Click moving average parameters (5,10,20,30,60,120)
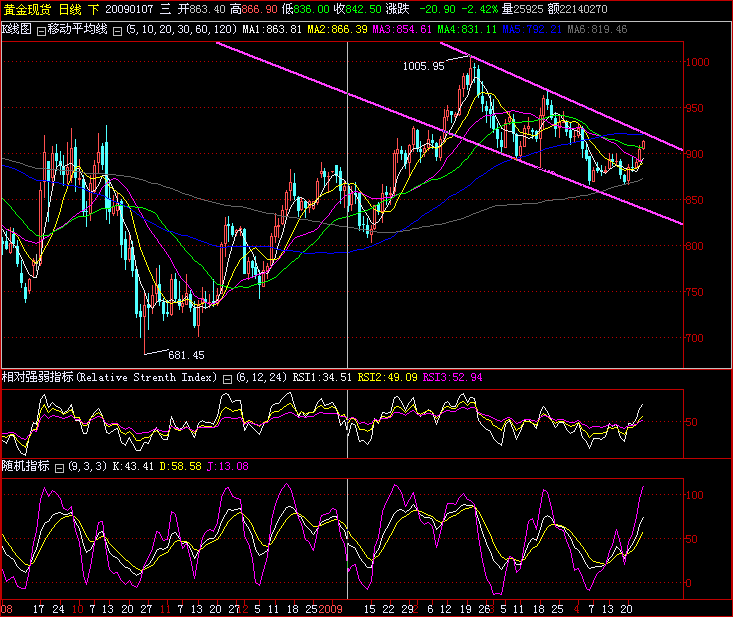 pos(182,29)
